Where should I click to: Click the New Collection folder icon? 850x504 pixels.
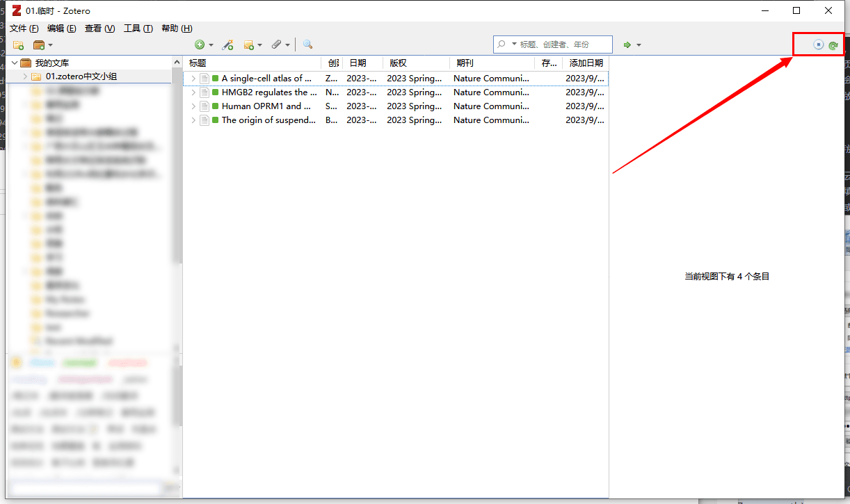tap(19, 45)
